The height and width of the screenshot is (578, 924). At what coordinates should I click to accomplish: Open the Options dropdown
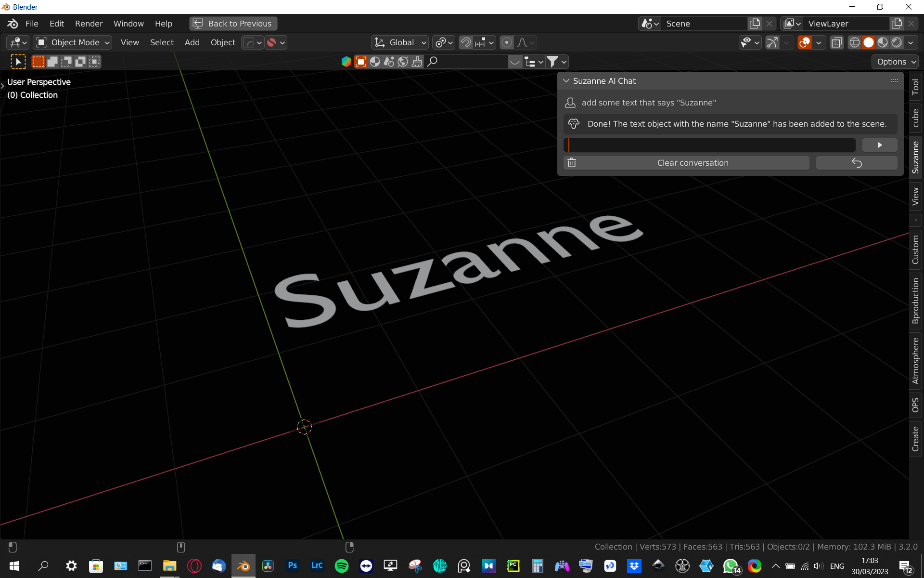pyautogui.click(x=895, y=62)
